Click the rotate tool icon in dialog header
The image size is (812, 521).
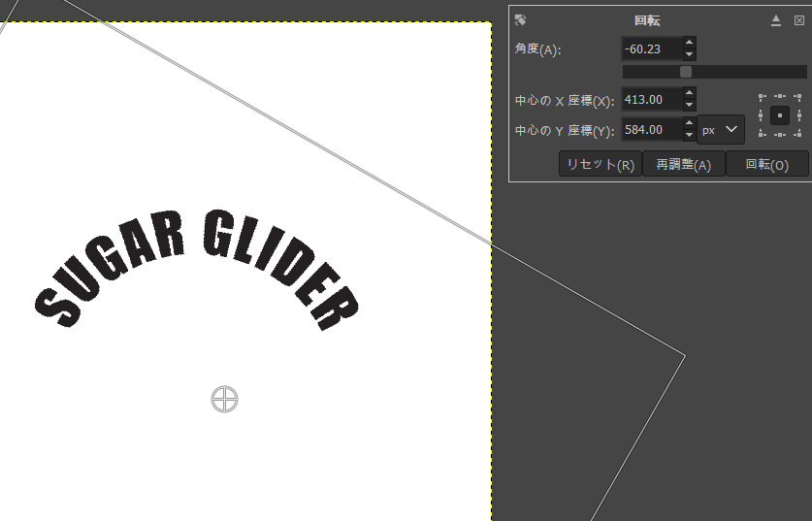pos(520,19)
